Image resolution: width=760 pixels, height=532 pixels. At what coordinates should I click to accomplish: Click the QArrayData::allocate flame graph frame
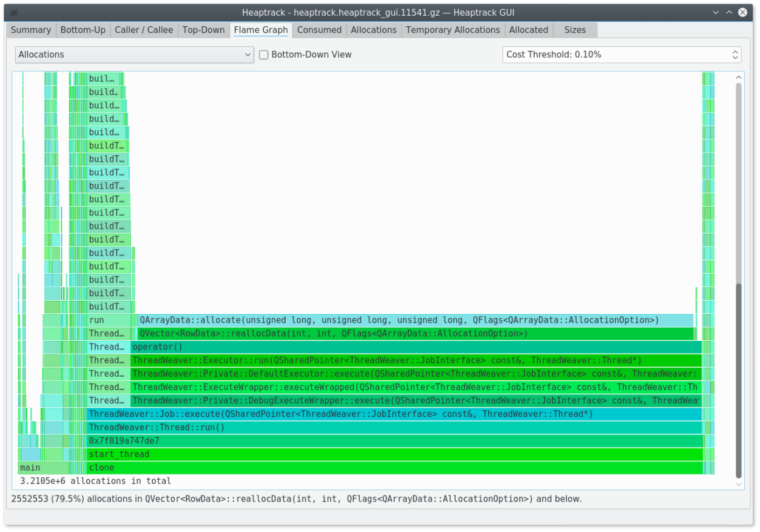(x=416, y=320)
